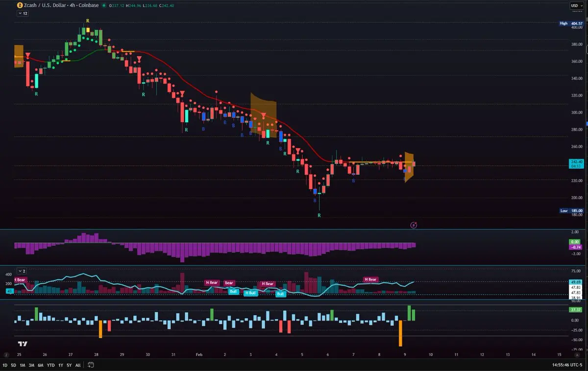This screenshot has height=371, width=588.
Task: Select the All time range
Action: [x=78, y=365]
